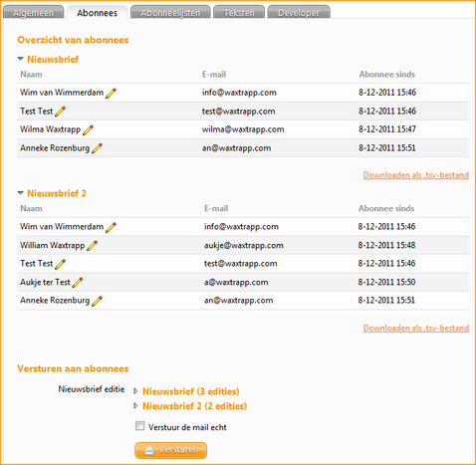Edit Anneke Rozenburg in Nieuwsbrief 2 table

coord(97,301)
